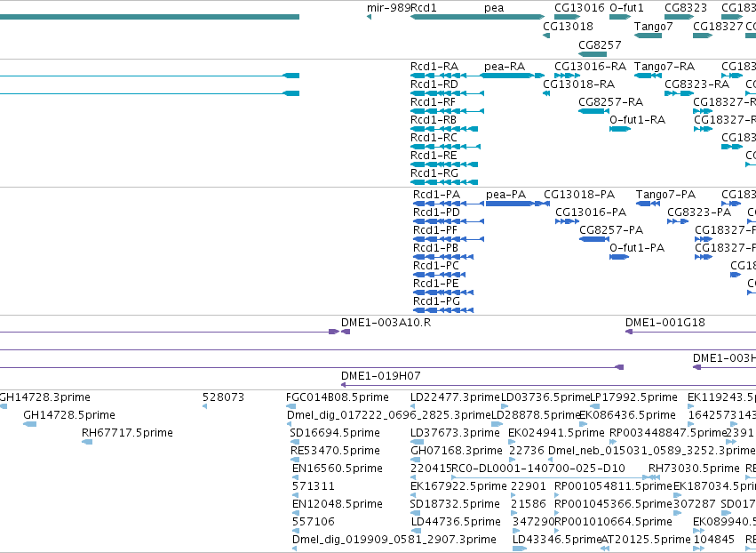
Task: Select the Rcd1-RB transcript label
Action: [434, 120]
